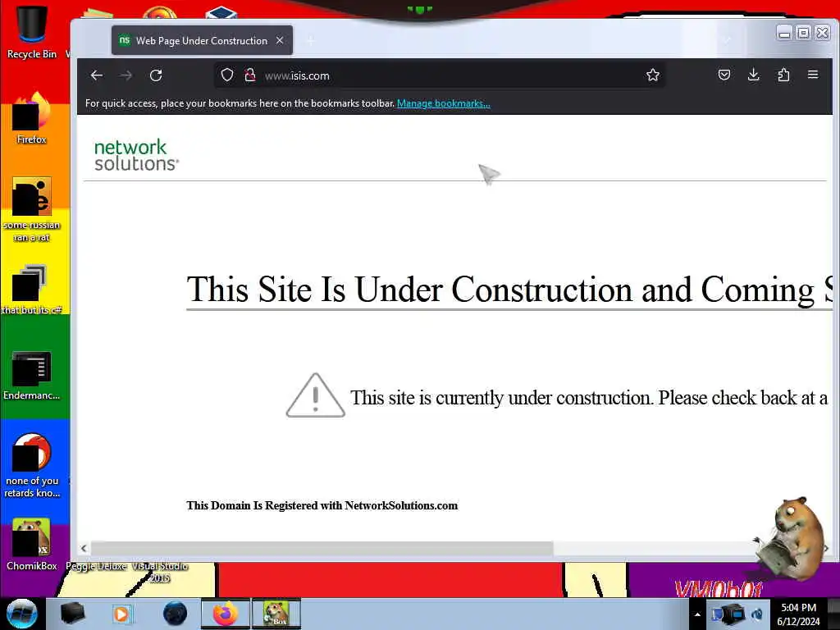Close the Web Page Under Construction tab
840x630 pixels.
[280, 41]
